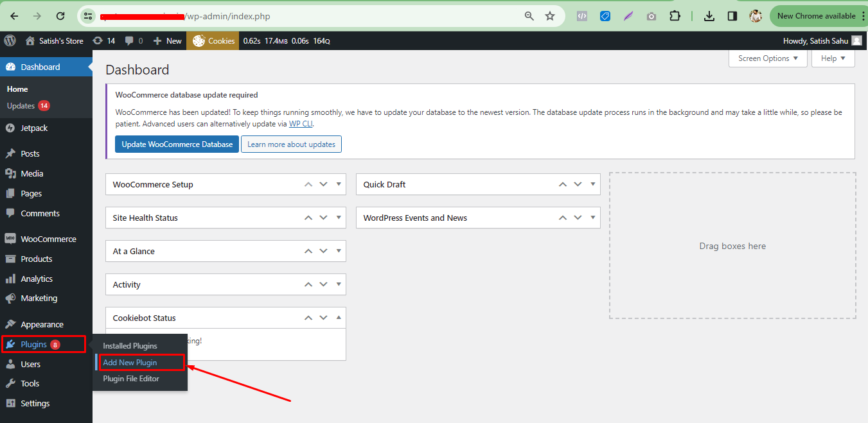This screenshot has height=423, width=868.
Task: Choose Installed Plugins from the flyout
Action: [x=130, y=346]
